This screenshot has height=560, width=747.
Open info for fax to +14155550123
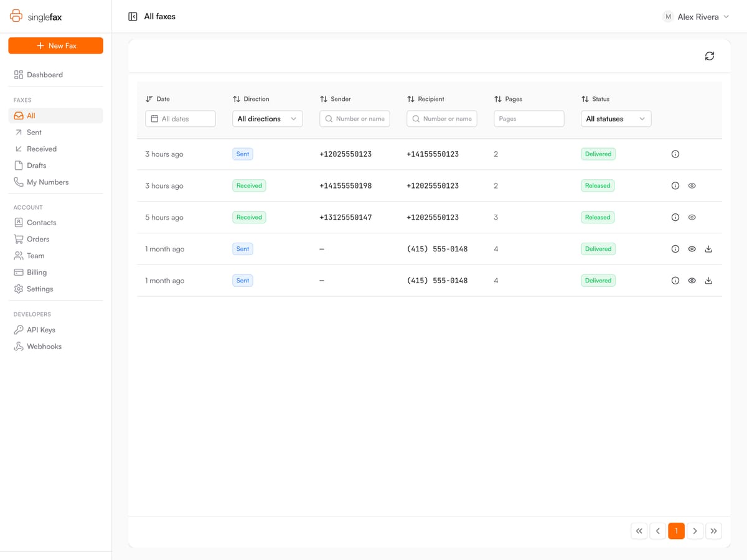click(x=675, y=154)
